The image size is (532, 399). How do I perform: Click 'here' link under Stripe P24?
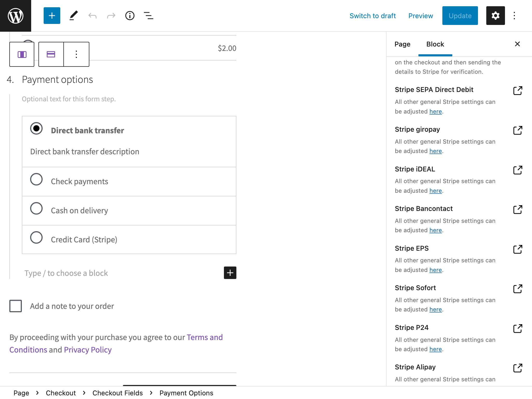point(436,349)
